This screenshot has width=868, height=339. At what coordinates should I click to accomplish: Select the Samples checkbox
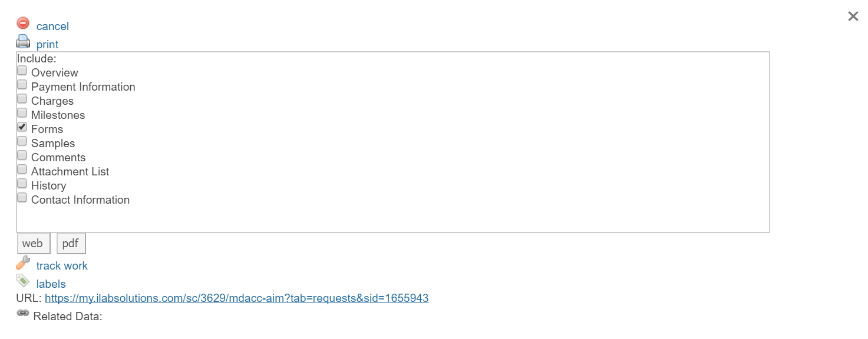point(22,141)
